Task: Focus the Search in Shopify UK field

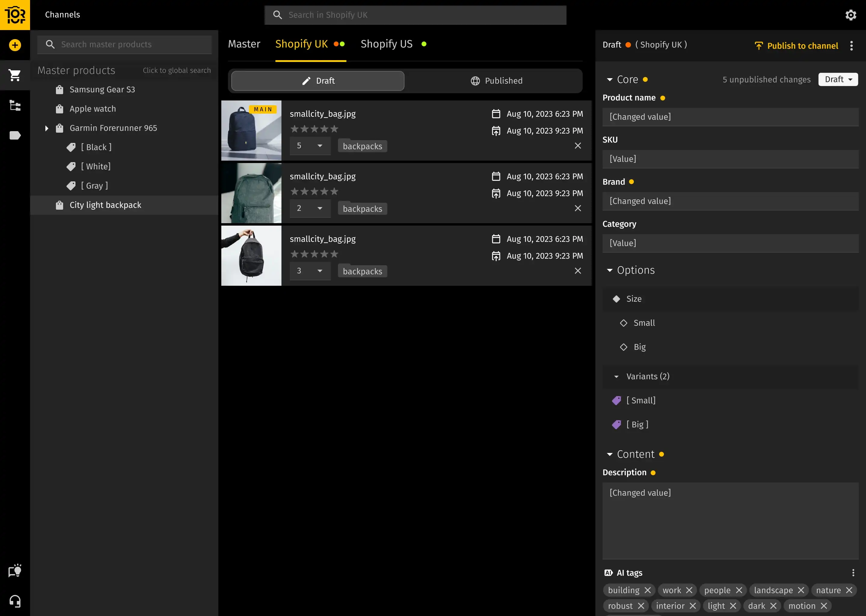Action: click(416, 15)
